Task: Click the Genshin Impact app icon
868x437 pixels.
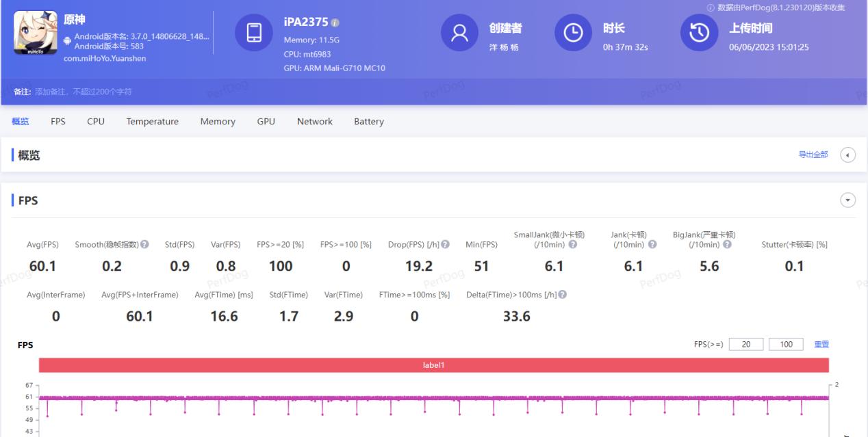Action: (36, 33)
